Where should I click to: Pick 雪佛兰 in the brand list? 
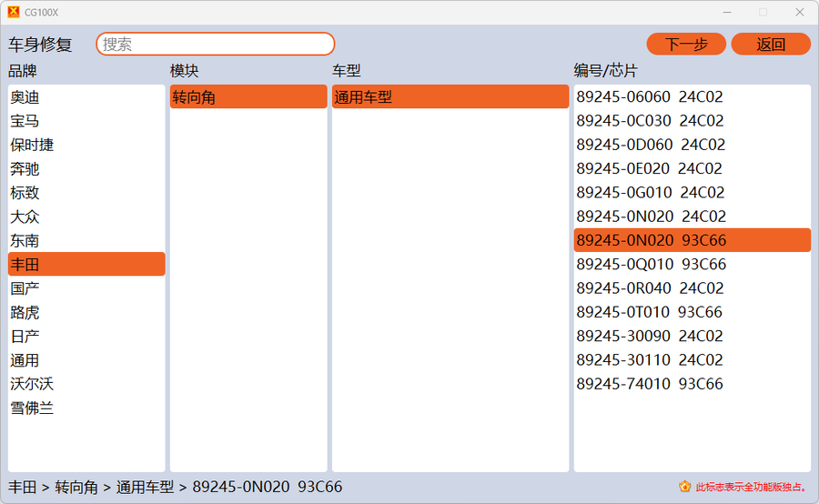(33, 408)
